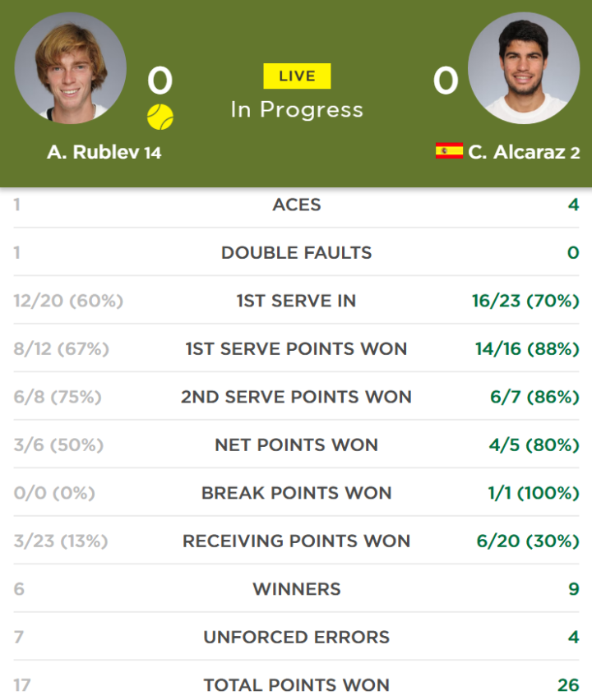This screenshot has width=592, height=700.
Task: Click Alcaraz's set score of 0
Action: (446, 81)
